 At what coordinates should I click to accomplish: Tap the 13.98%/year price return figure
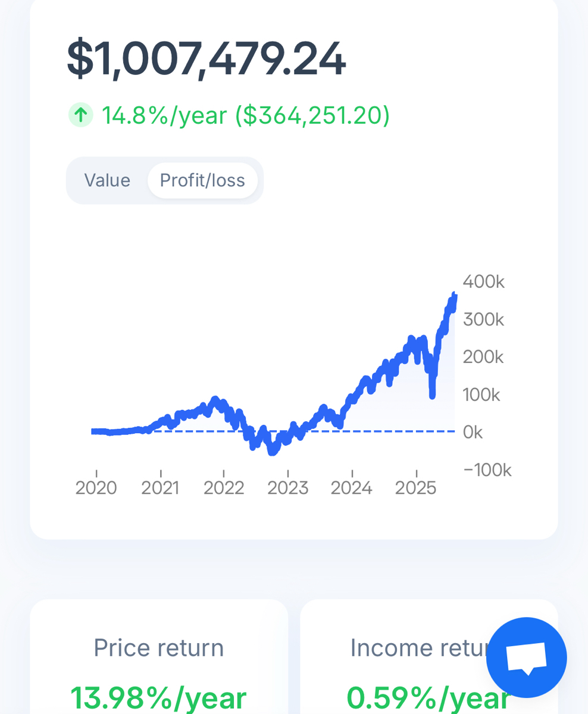158,698
